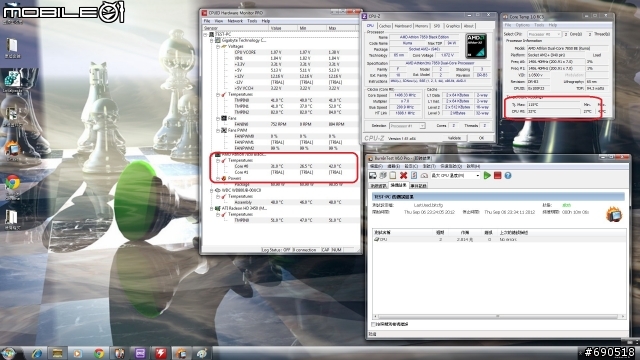640x360 pixels.
Task: Select the CPU row in BurnInTest results table
Action: [499, 240]
